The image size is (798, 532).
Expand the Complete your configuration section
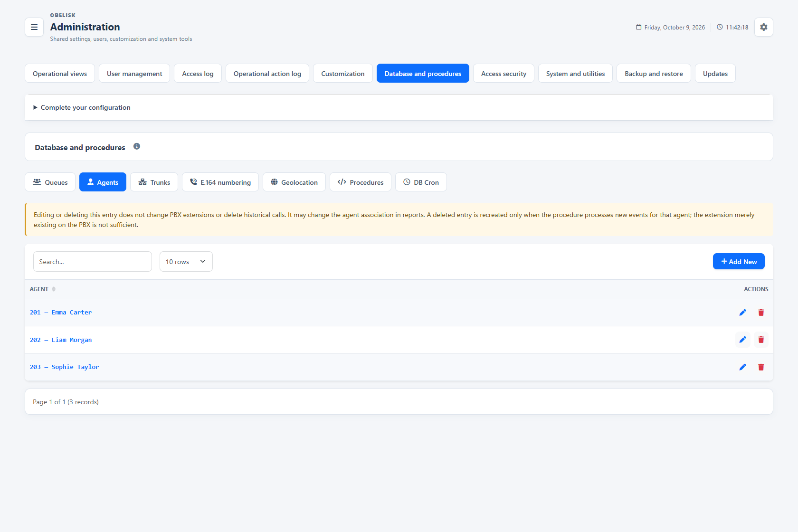pos(399,107)
